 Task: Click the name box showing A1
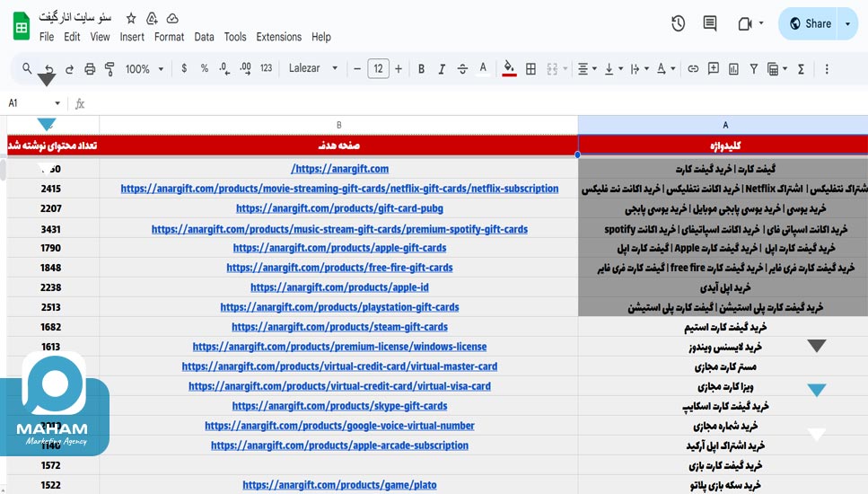pos(33,103)
